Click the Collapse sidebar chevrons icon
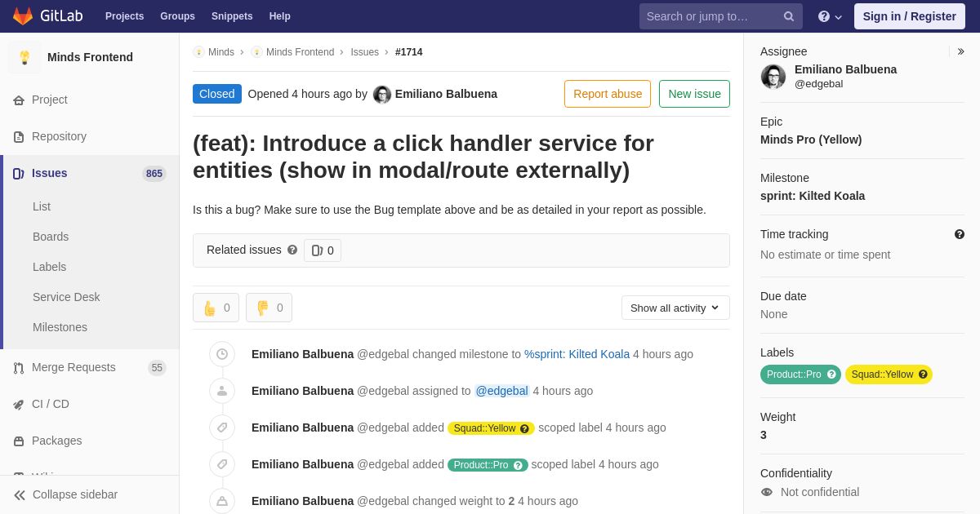 pyautogui.click(x=20, y=495)
